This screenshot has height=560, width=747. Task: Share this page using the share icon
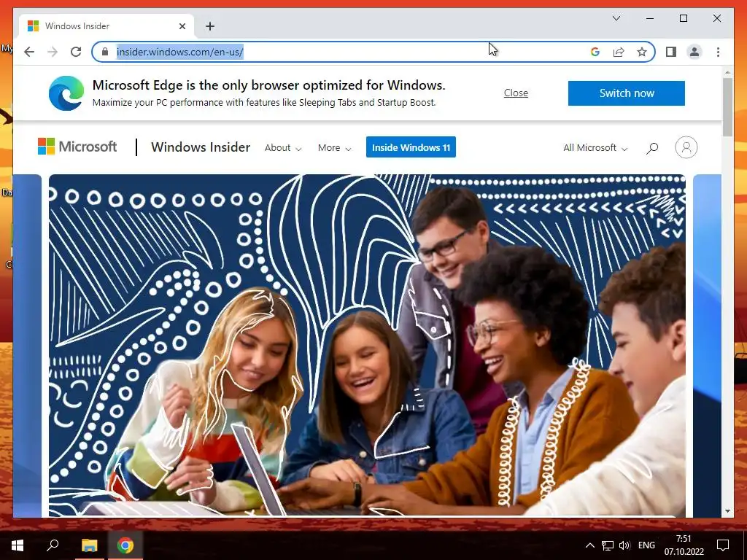click(x=619, y=52)
